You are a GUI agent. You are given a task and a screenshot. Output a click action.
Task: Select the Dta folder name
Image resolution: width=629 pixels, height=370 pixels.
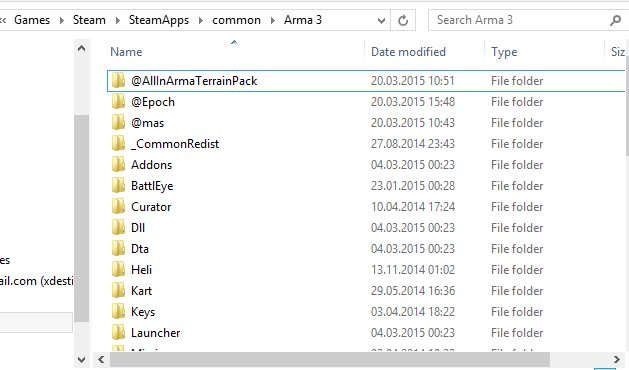click(140, 248)
